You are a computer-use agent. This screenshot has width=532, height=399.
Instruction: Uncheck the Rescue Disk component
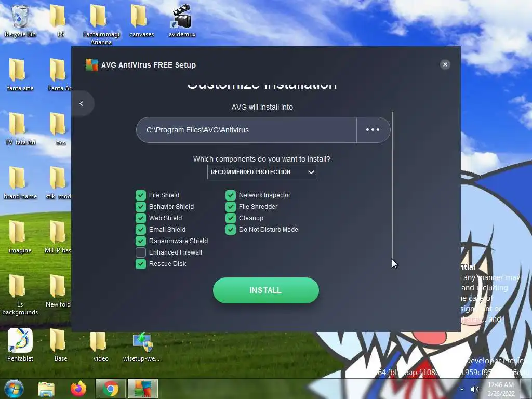click(141, 263)
